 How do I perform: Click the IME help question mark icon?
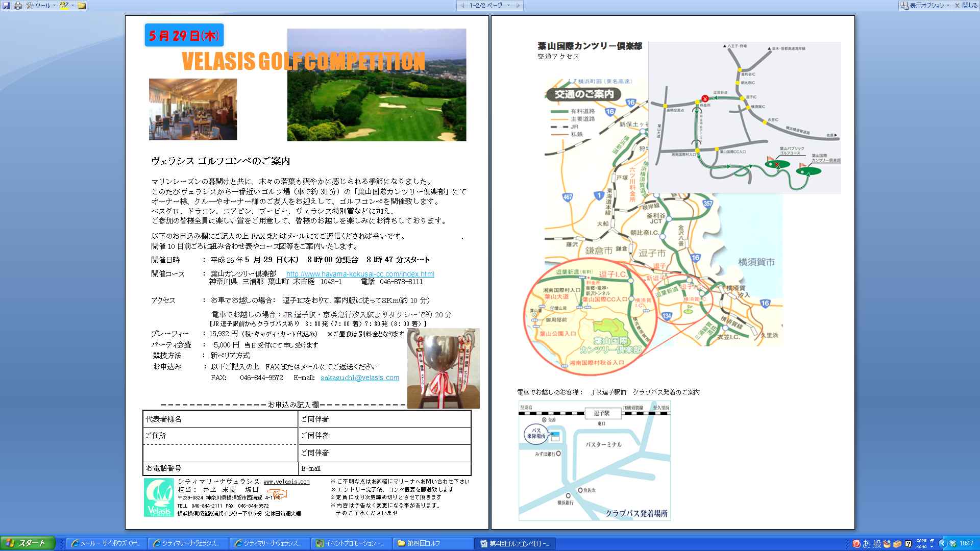(x=909, y=544)
